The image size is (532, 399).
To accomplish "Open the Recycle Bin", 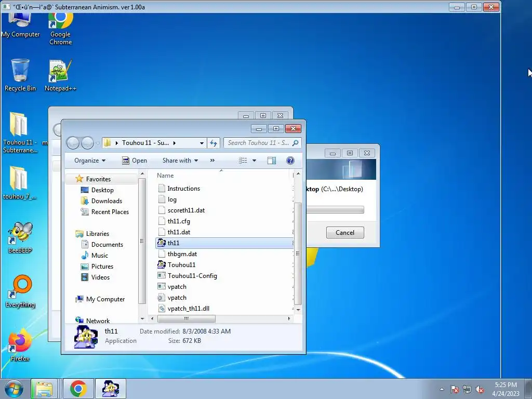I will click(20, 75).
